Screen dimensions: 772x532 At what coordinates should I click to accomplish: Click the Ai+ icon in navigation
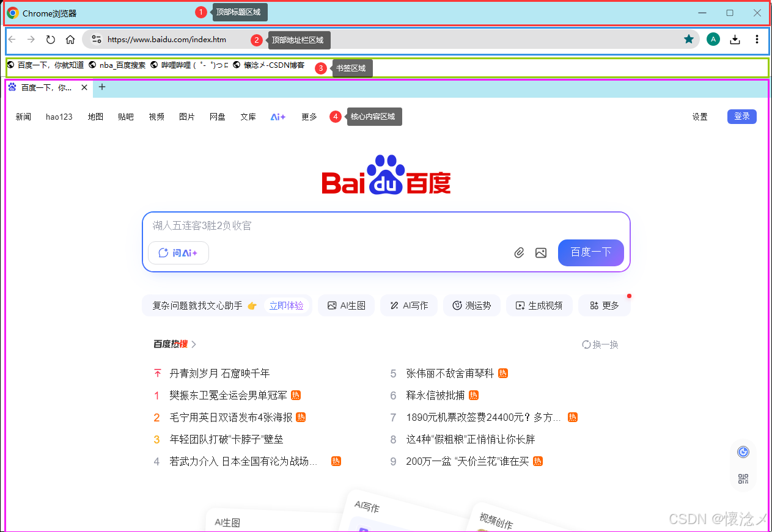click(x=278, y=117)
